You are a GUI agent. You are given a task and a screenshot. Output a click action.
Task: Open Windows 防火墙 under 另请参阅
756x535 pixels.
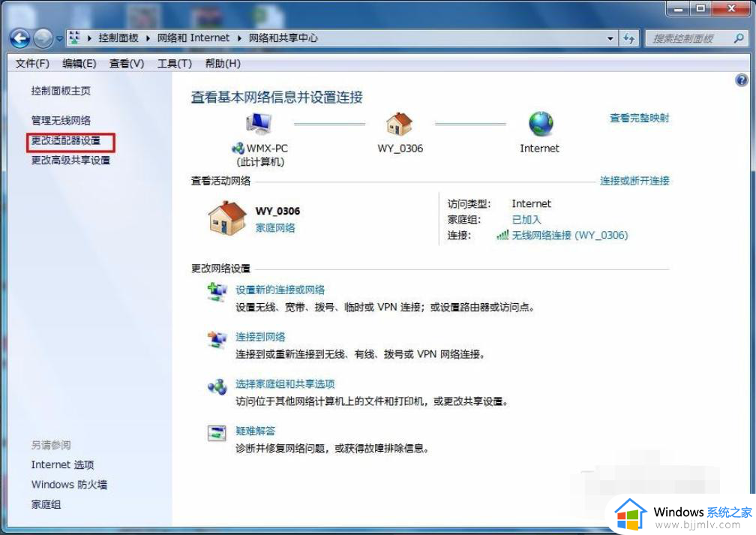[70, 484]
